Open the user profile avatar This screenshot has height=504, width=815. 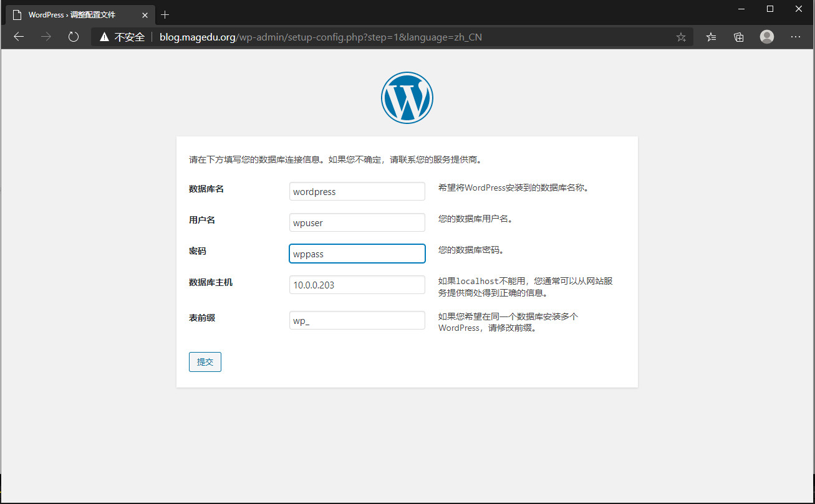[x=767, y=37]
